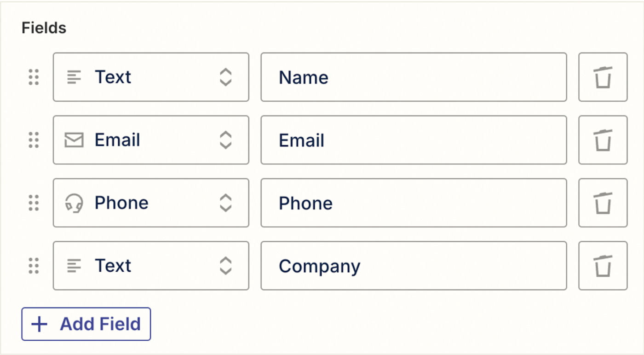Delete the Name field with trash icon

coord(603,77)
